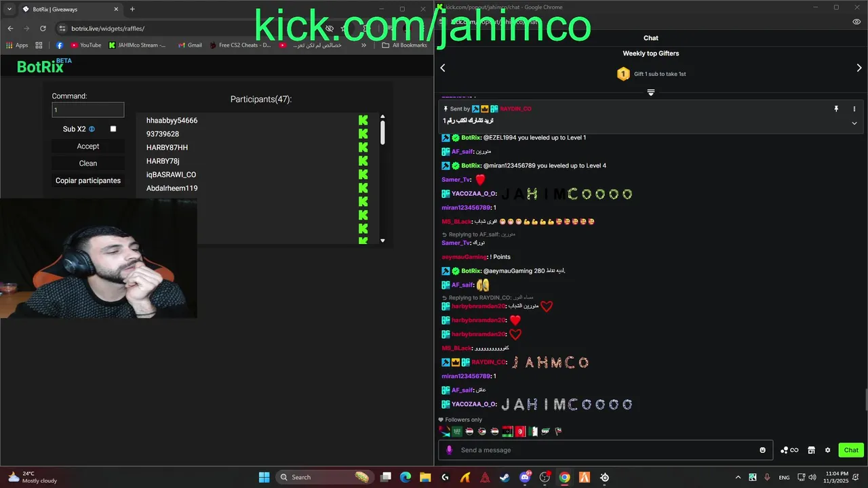Image resolution: width=868 pixels, height=488 pixels.
Task: Open chat settings gear icon
Action: coord(827,450)
